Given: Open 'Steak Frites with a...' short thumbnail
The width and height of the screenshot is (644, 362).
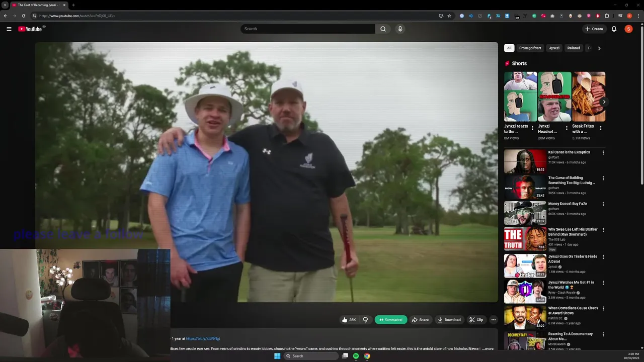Looking at the screenshot, I should click(589, 97).
